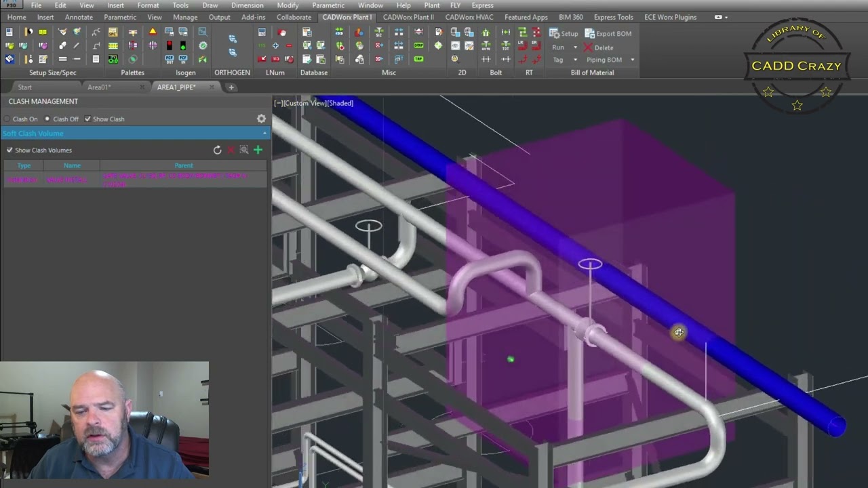Click the TOT bolt icon

[506, 45]
